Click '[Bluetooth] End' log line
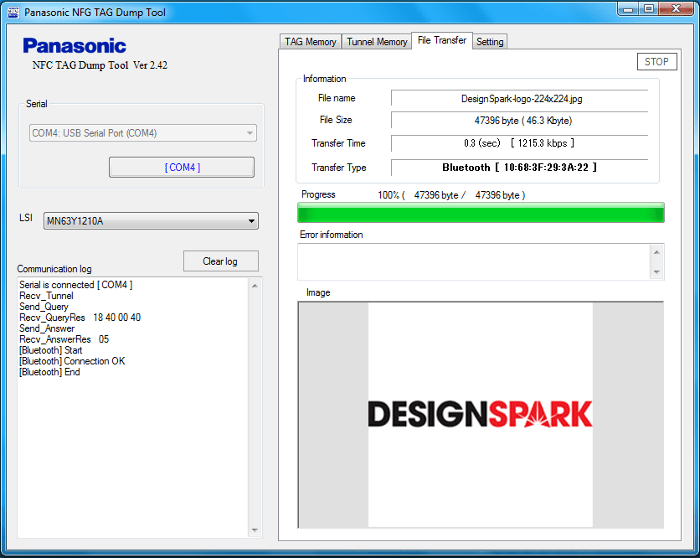The width and height of the screenshot is (700, 558). tap(50, 372)
